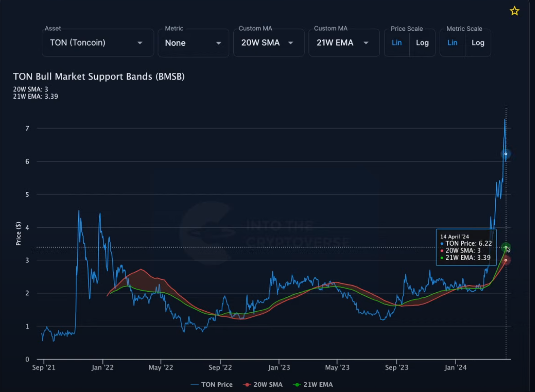This screenshot has height=392, width=535.
Task: Click the red 20W SMA data point marker
Action: [x=506, y=260]
